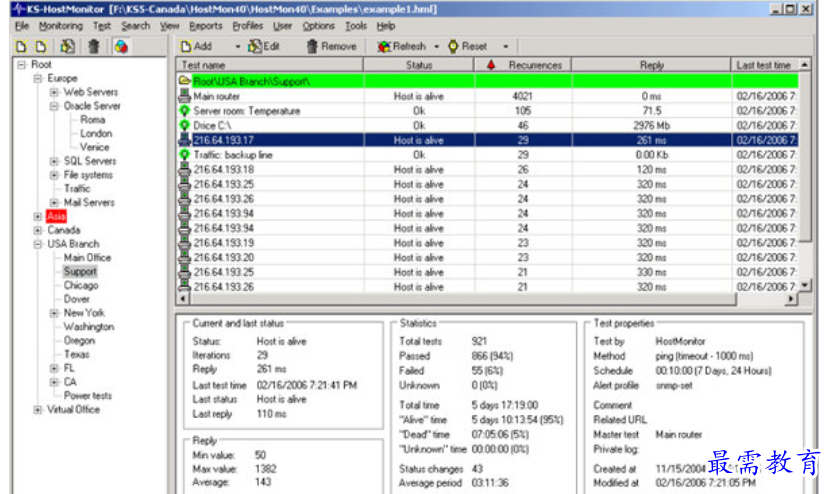Click the Alert profile value snmp-set

(x=674, y=385)
